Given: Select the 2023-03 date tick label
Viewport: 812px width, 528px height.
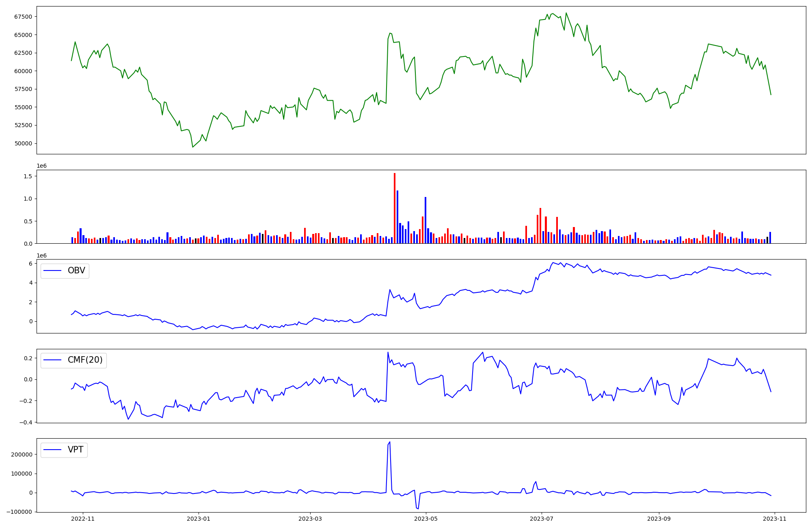Looking at the screenshot, I should (x=310, y=519).
